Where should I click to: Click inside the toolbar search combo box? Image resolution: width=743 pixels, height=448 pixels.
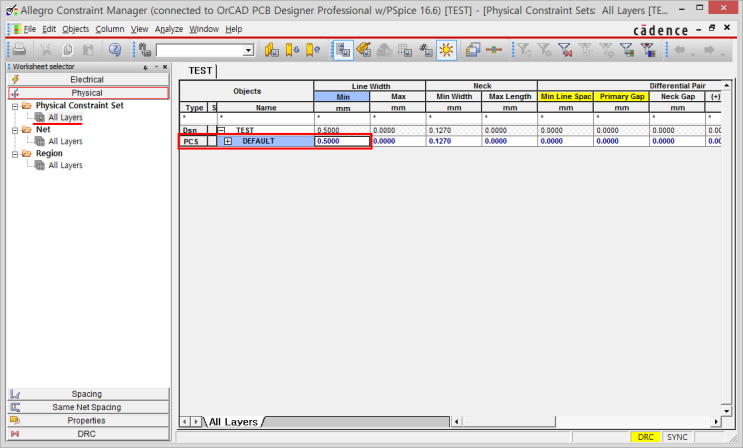point(199,50)
